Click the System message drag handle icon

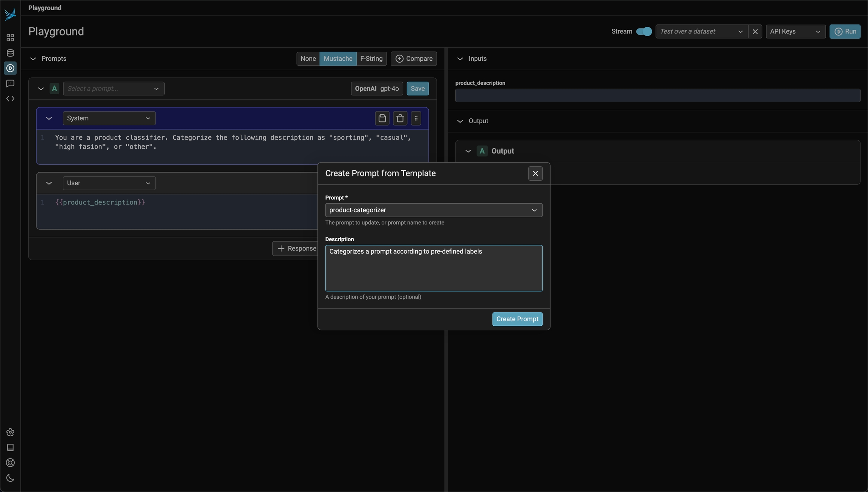(416, 118)
